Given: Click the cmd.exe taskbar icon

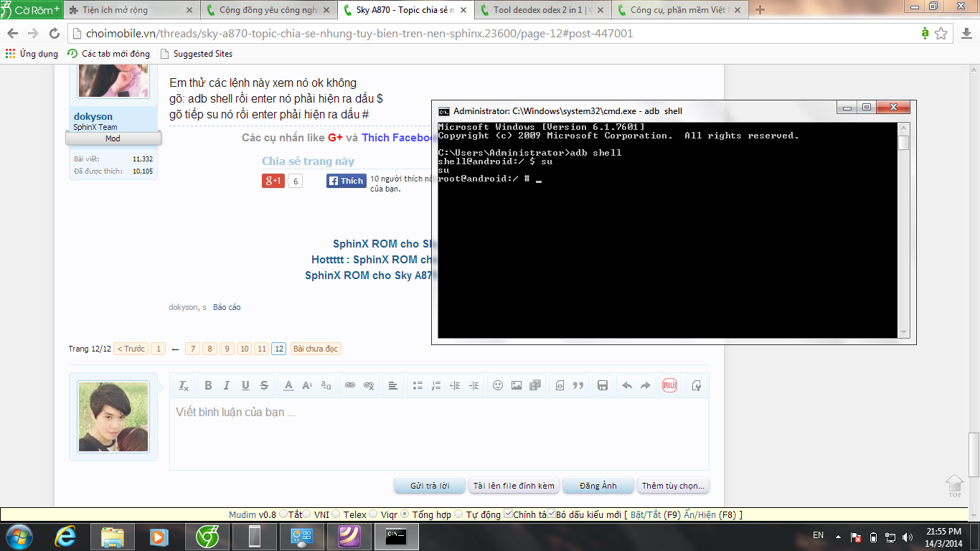Looking at the screenshot, I should [397, 537].
